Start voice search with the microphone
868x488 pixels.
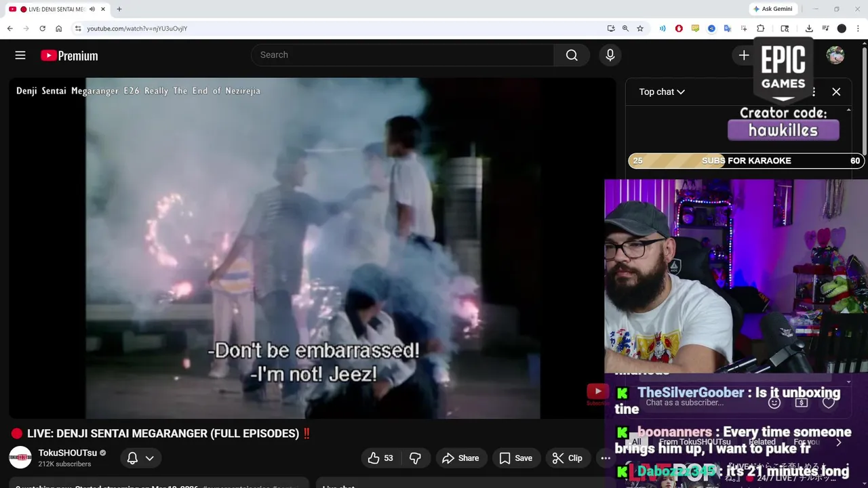(x=610, y=55)
